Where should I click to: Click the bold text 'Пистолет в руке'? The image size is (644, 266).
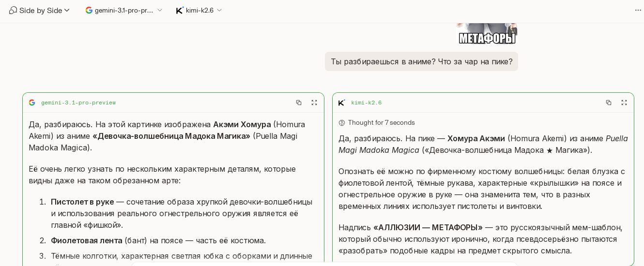(x=82, y=202)
